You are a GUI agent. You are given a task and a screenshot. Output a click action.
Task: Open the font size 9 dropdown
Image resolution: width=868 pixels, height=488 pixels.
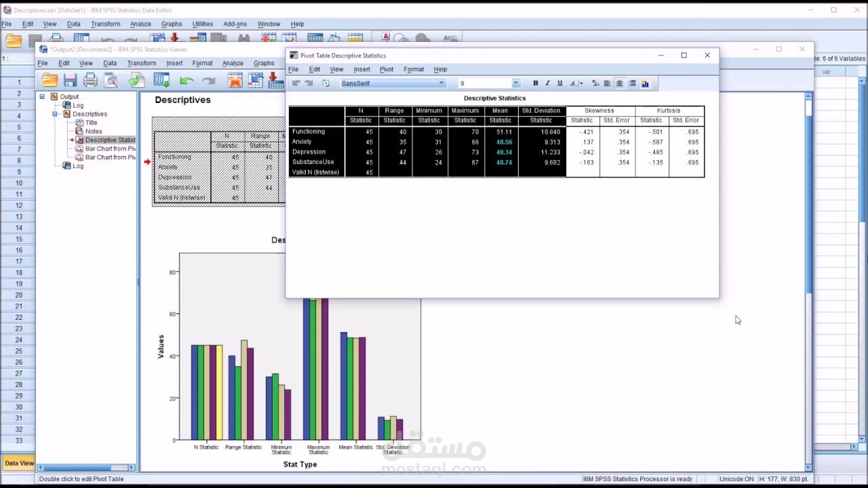click(x=515, y=83)
